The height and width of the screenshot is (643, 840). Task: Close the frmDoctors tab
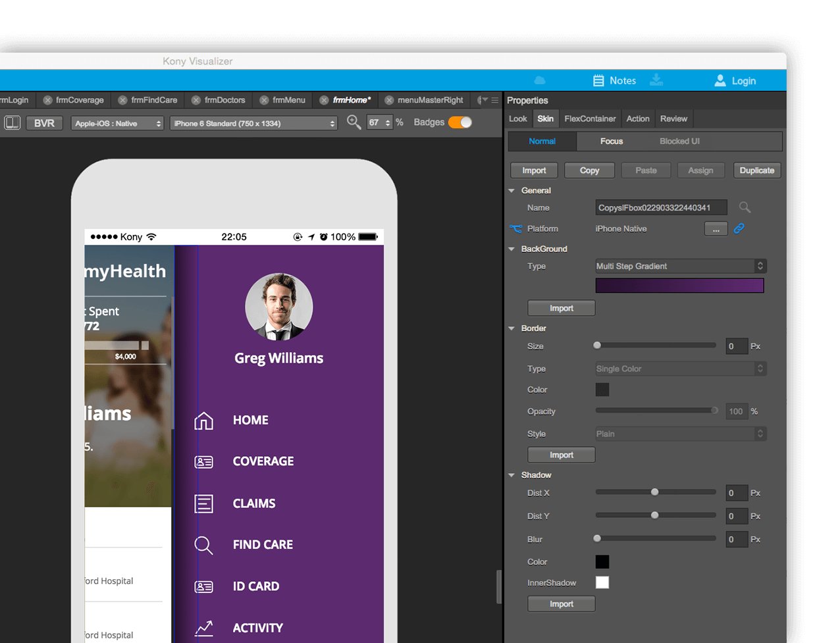[x=196, y=100]
